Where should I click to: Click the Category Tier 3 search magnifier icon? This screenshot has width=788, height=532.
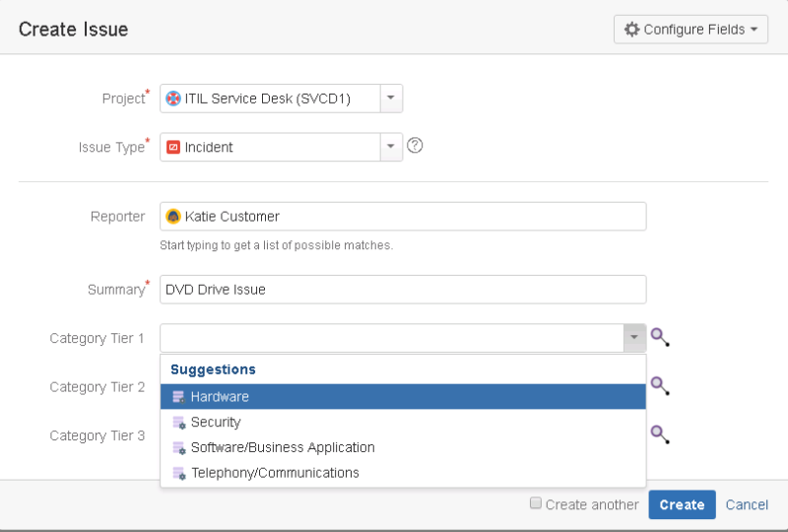(x=660, y=434)
